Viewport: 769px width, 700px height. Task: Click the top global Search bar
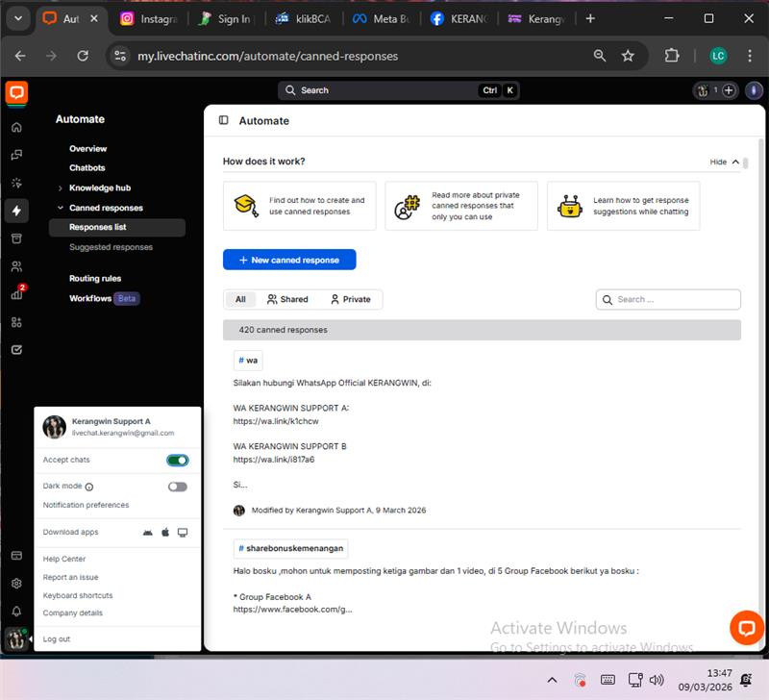[x=398, y=90]
